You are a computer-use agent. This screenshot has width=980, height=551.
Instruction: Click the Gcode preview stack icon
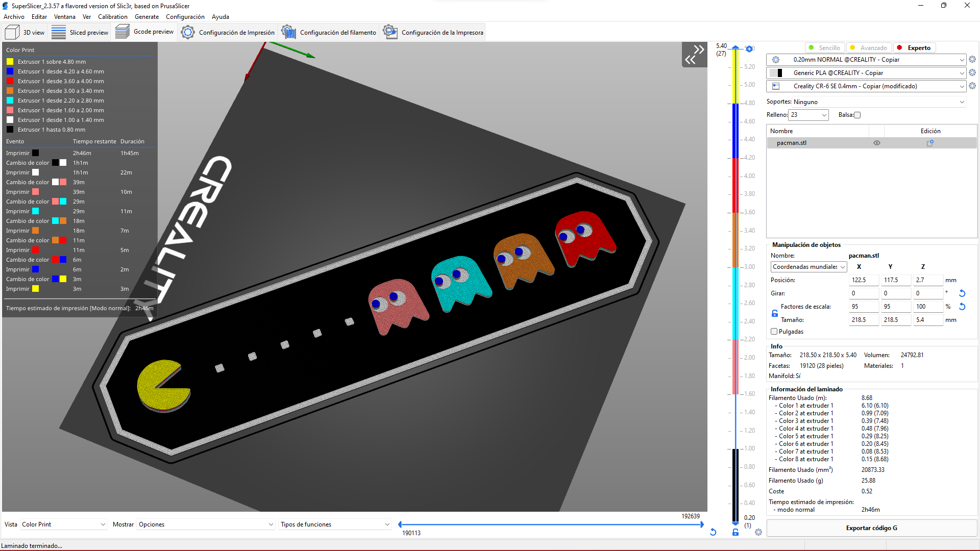pyautogui.click(x=122, y=32)
